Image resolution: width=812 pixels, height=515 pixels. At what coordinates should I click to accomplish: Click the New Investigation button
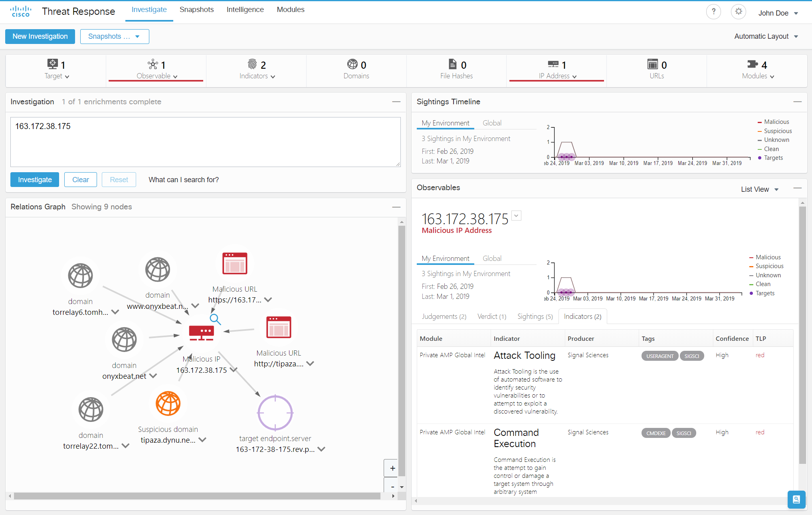40,36
